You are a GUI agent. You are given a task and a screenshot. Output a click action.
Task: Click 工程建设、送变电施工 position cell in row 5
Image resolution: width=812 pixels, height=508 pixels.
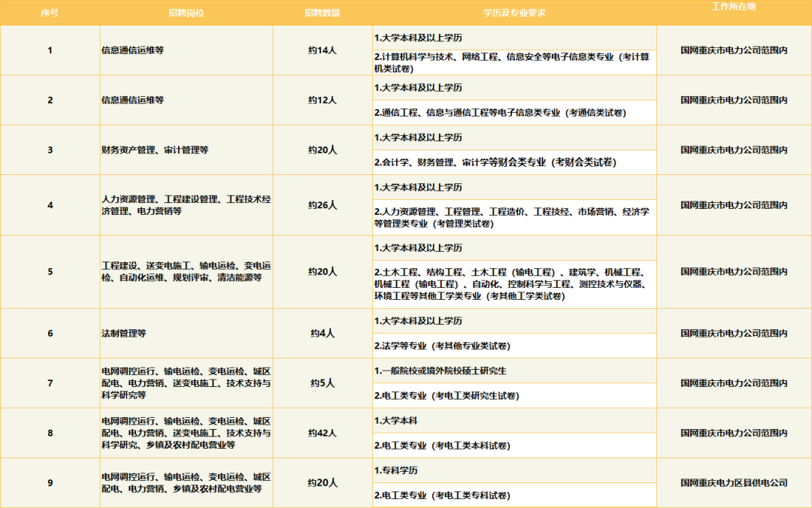186,271
